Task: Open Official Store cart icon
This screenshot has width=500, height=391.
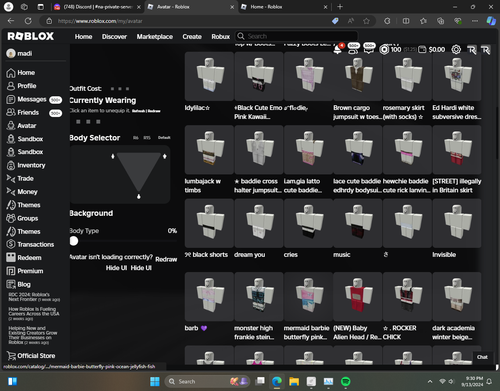Action: 11,356
